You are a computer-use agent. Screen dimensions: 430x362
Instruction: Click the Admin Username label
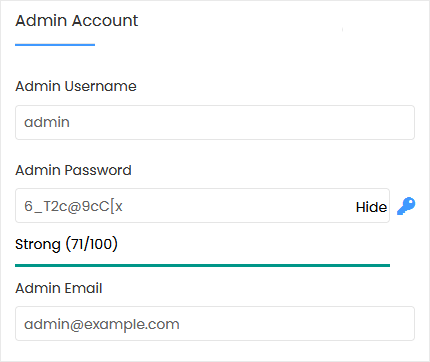tap(76, 86)
